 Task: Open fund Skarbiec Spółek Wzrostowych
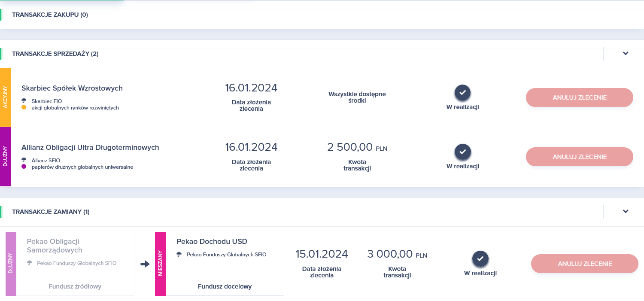click(x=72, y=88)
